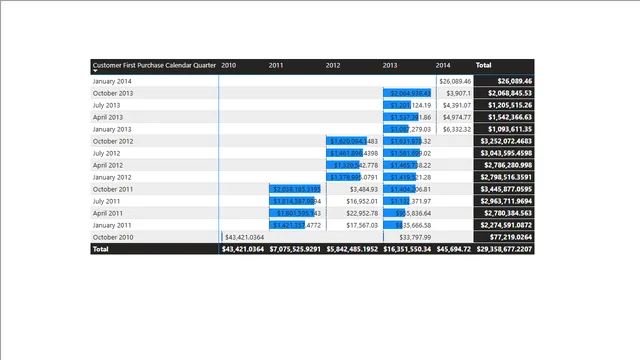Click the row total $3,445,877.0595

pyautogui.click(x=506, y=189)
